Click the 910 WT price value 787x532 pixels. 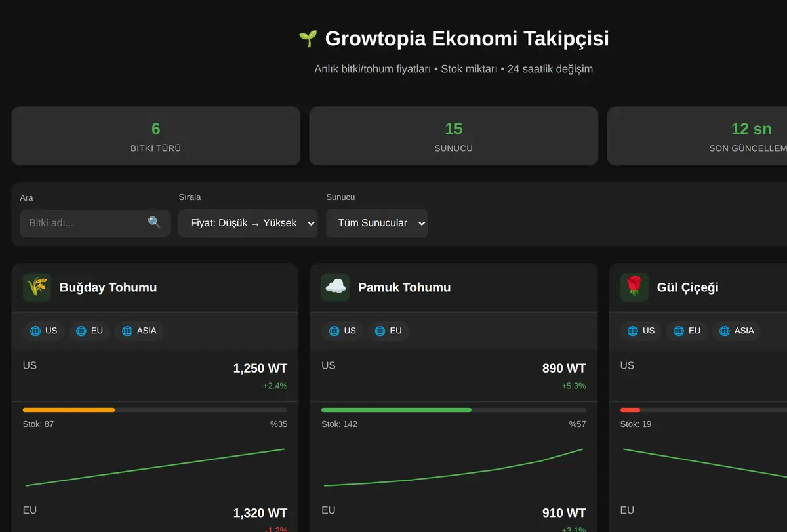click(564, 513)
